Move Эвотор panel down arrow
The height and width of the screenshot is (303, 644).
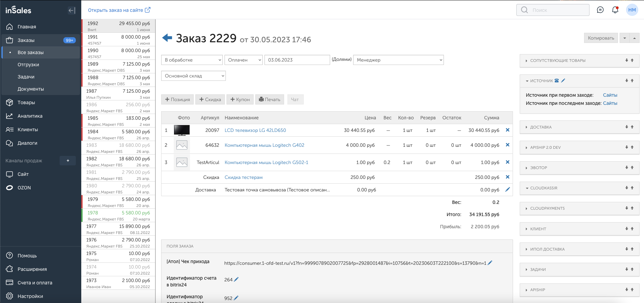pos(627,167)
